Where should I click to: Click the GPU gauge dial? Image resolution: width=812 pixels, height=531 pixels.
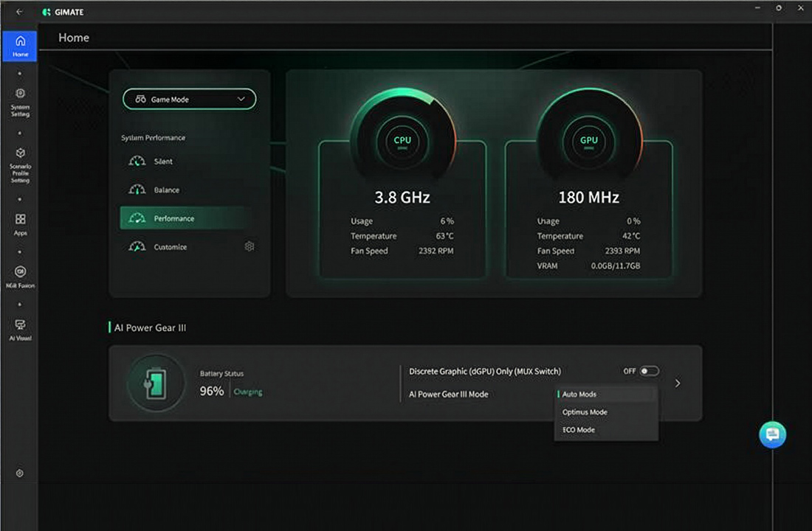(x=589, y=140)
